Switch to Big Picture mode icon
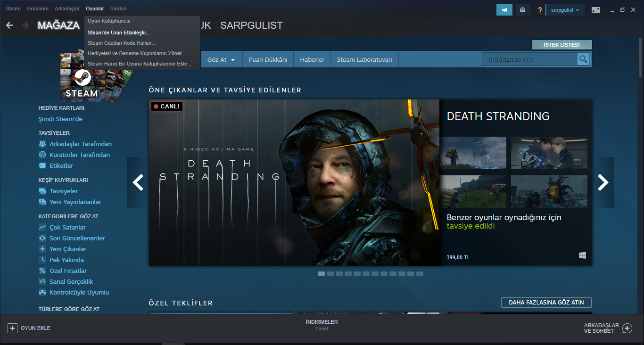Viewport: 644px width, 345px height. click(x=596, y=10)
